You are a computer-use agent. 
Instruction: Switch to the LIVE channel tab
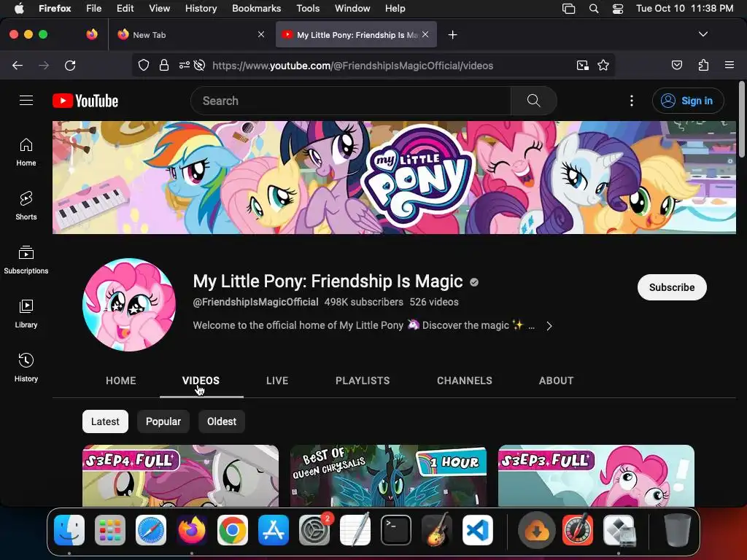point(277,381)
